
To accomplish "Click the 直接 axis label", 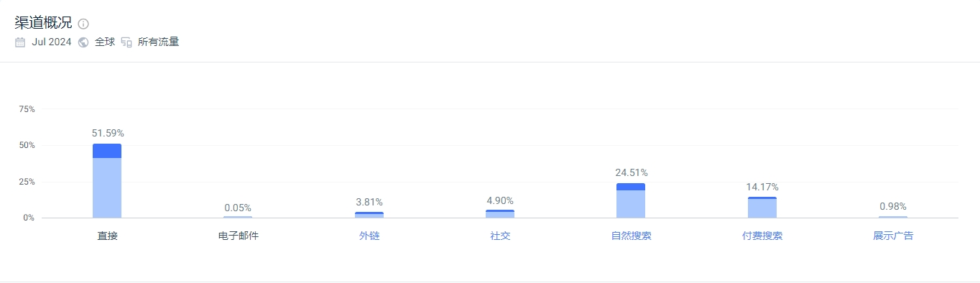I will [107, 236].
